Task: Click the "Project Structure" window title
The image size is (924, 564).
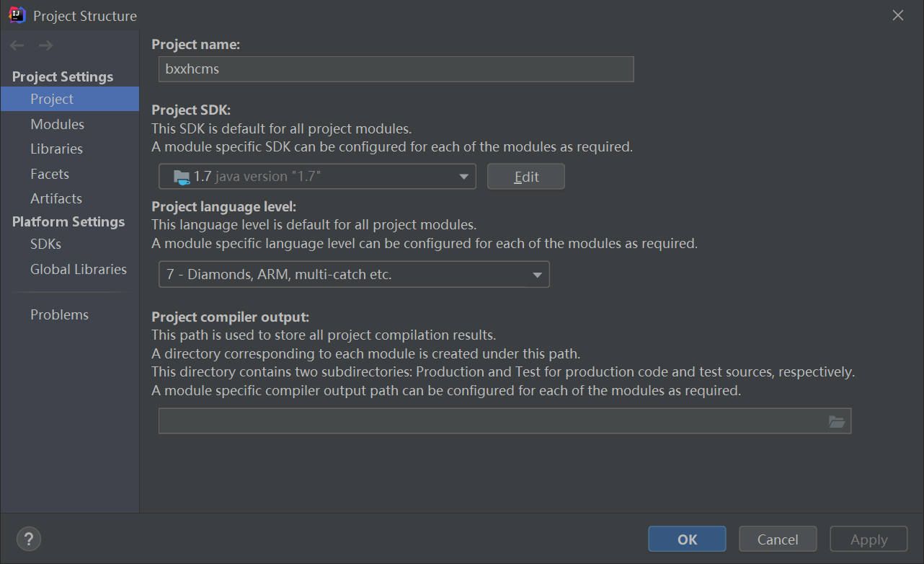Action: coord(85,16)
